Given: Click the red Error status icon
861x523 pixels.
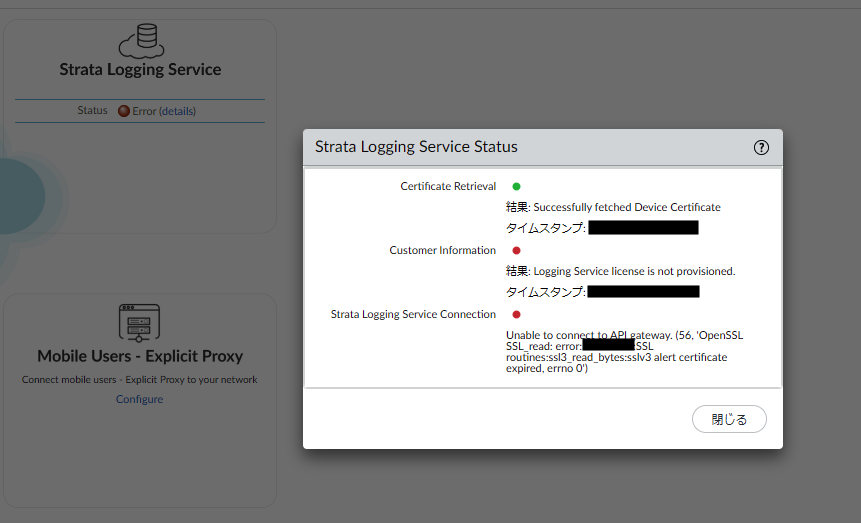Looking at the screenshot, I should tap(123, 111).
